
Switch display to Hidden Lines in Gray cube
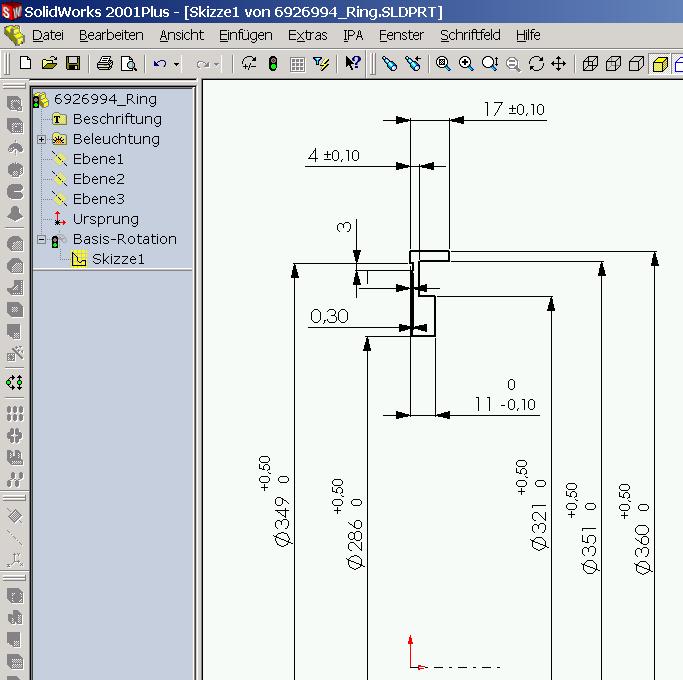click(x=613, y=64)
